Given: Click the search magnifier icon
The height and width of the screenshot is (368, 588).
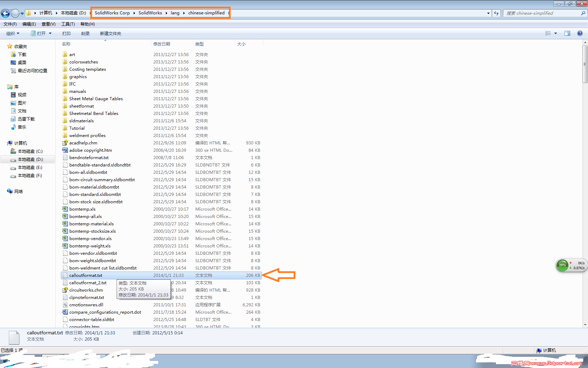Looking at the screenshot, I should (x=583, y=13).
